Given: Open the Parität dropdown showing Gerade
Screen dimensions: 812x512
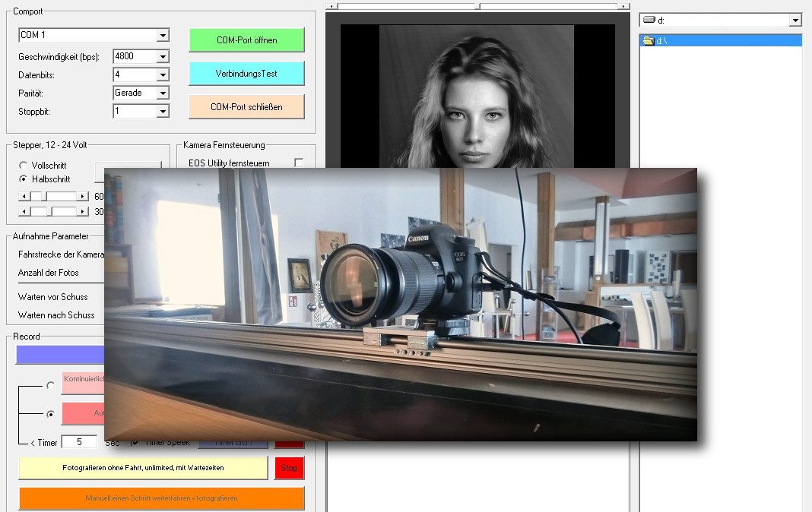Looking at the screenshot, I should [x=162, y=93].
